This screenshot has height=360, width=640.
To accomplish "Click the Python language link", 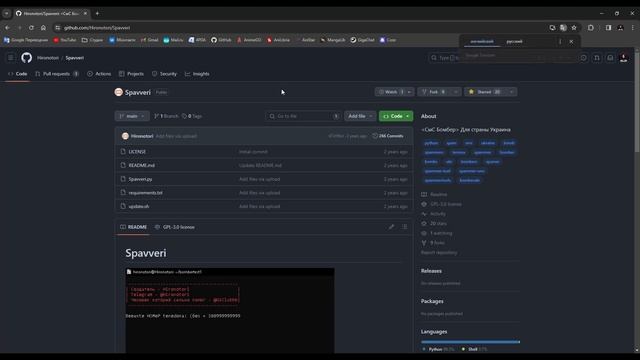I will point(438,349).
